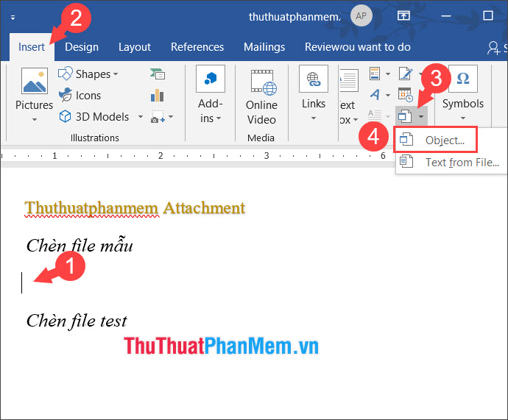Screen dimensions: 508x420
Task: Customize the Quick Access Toolbar
Action: pyautogui.click(x=13, y=18)
